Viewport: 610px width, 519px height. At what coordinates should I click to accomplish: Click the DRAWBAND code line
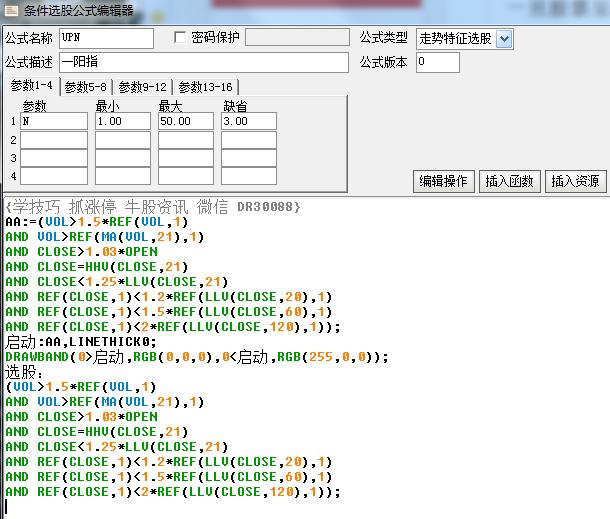click(x=196, y=357)
